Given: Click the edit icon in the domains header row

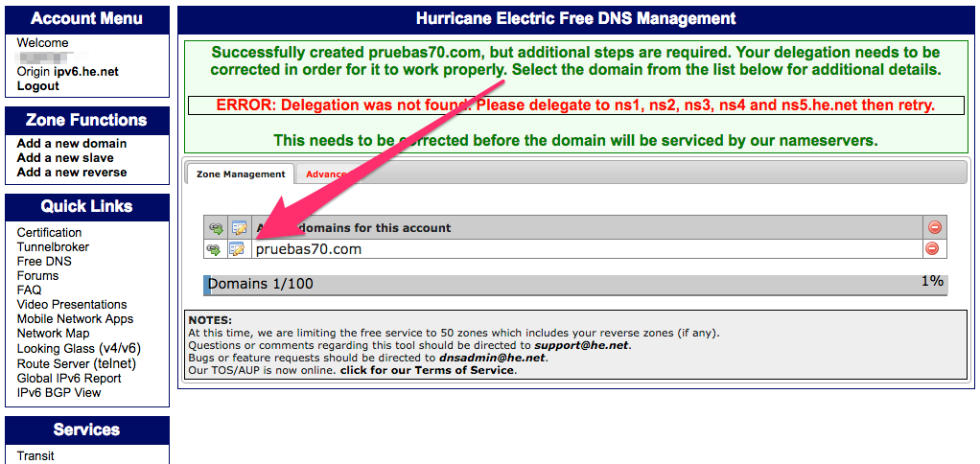Looking at the screenshot, I should click(x=240, y=228).
